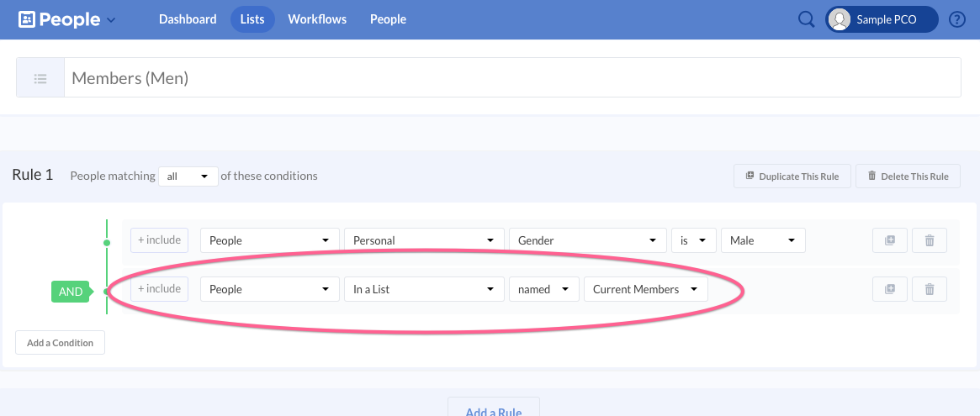980x416 pixels.
Task: Click the search magnifier icon
Action: pyautogui.click(x=806, y=19)
